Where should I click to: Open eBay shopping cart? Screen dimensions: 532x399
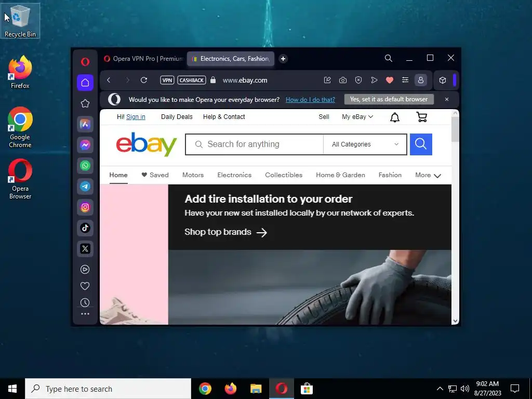tap(422, 117)
